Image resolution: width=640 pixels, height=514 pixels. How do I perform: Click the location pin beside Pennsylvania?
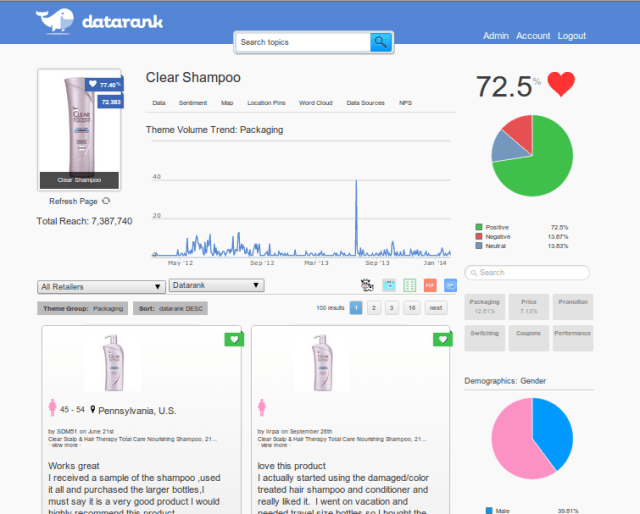pos(93,409)
